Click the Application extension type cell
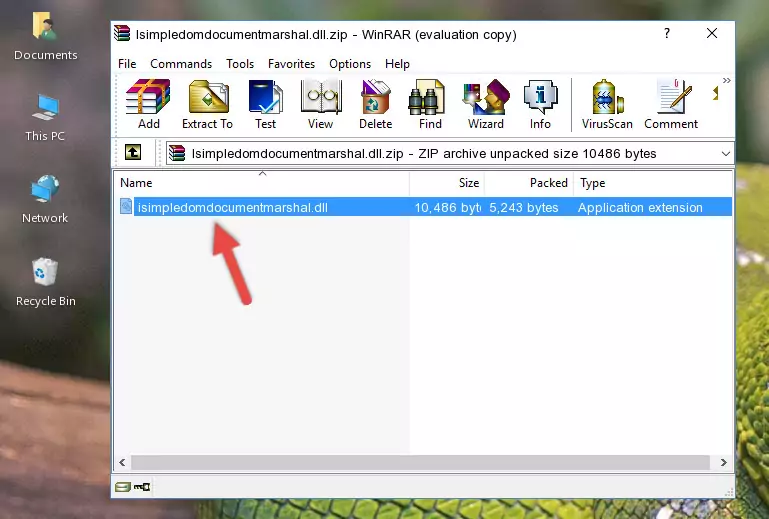Image resolution: width=769 pixels, height=519 pixels. [640, 208]
